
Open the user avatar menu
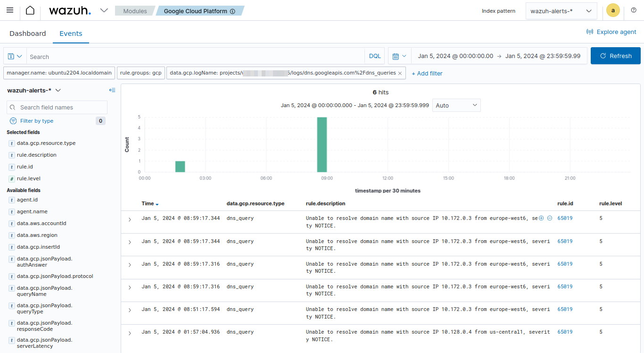click(613, 10)
